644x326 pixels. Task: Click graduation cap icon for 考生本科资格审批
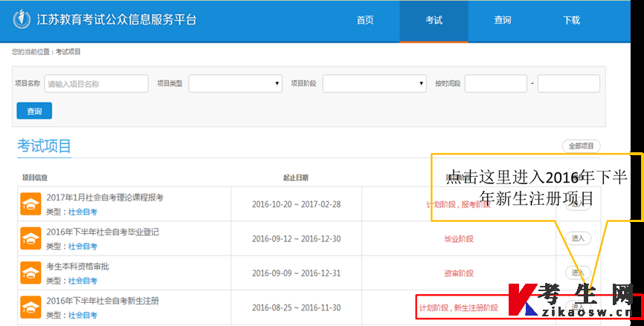pyautogui.click(x=30, y=273)
